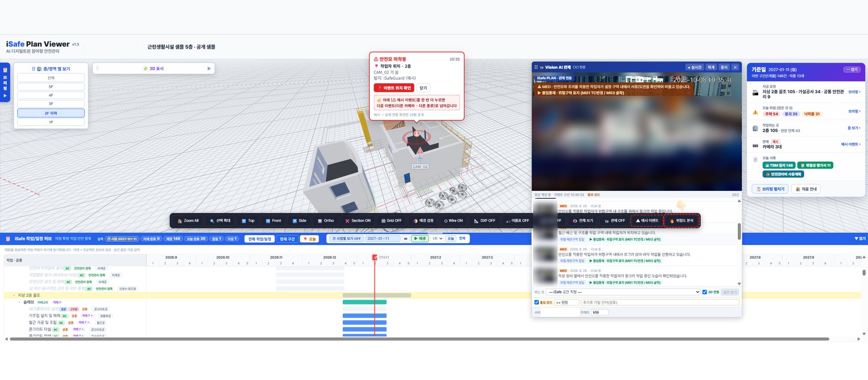Screen dimensions: 868x380
Task: Switch to the 현재 구간 tab
Action: 287,239
